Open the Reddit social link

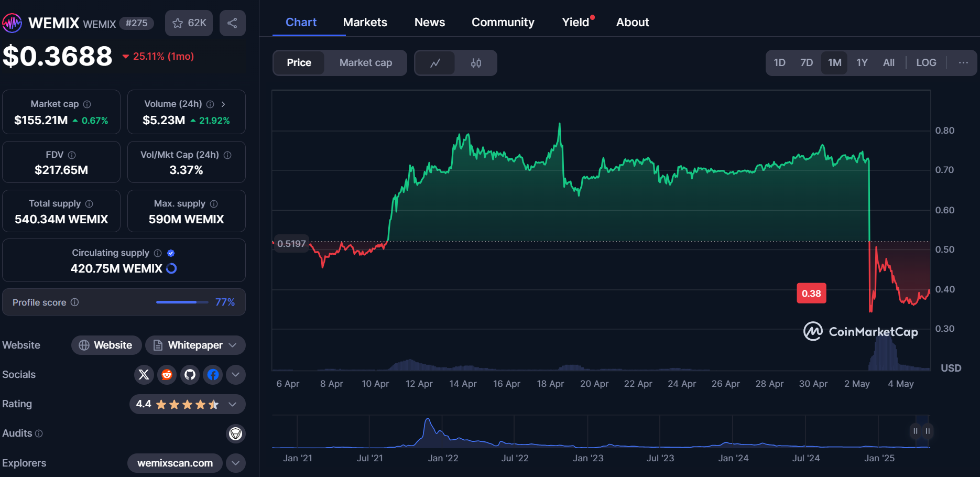point(167,374)
